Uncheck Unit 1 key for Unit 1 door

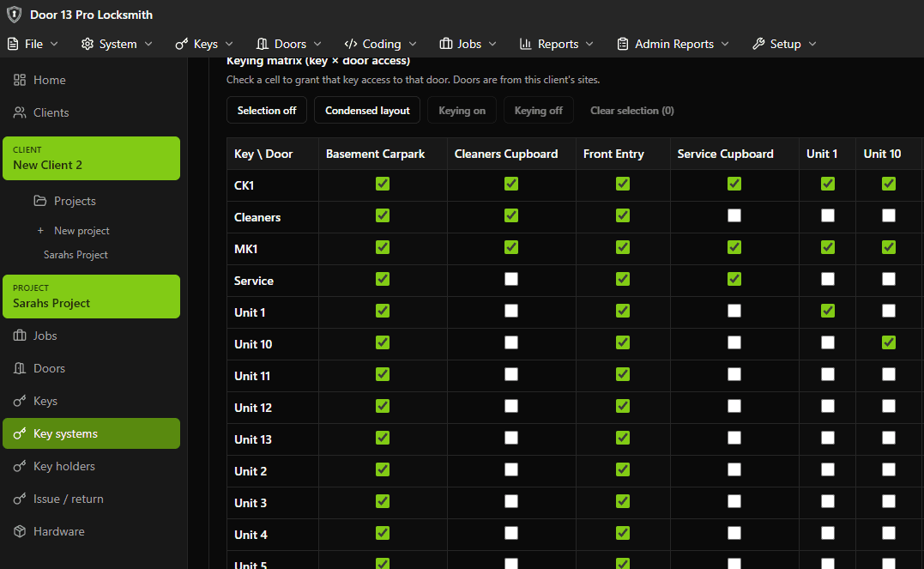click(828, 311)
